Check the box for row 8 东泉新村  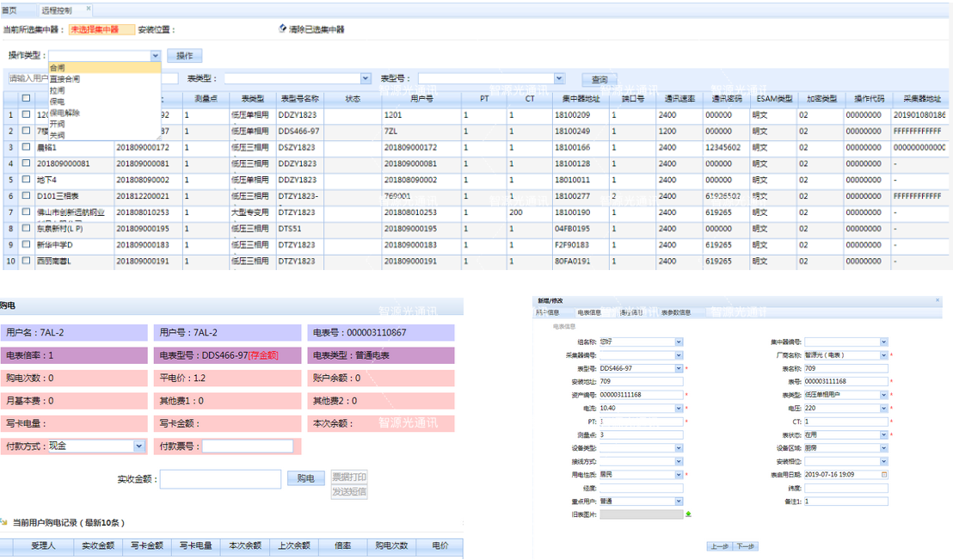pos(26,228)
